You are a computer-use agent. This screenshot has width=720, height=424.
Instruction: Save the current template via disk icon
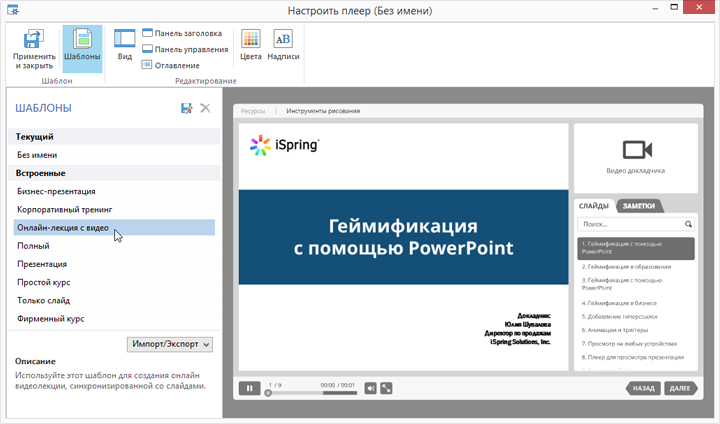(x=186, y=108)
